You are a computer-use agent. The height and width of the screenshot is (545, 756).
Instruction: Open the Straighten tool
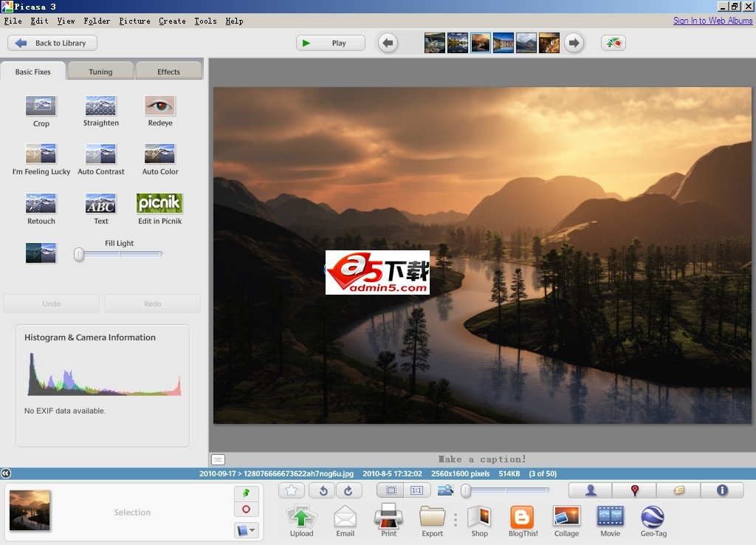[100, 112]
